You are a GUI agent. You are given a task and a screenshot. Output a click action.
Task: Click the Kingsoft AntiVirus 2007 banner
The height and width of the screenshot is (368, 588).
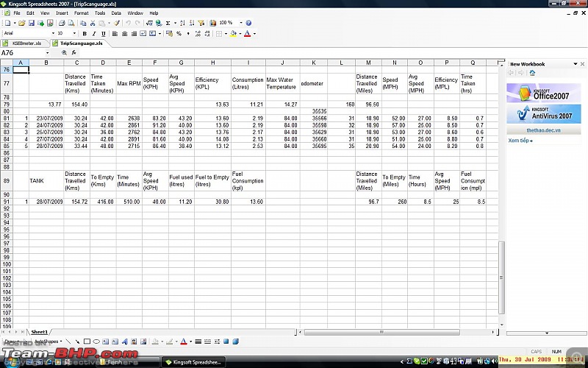tap(543, 114)
